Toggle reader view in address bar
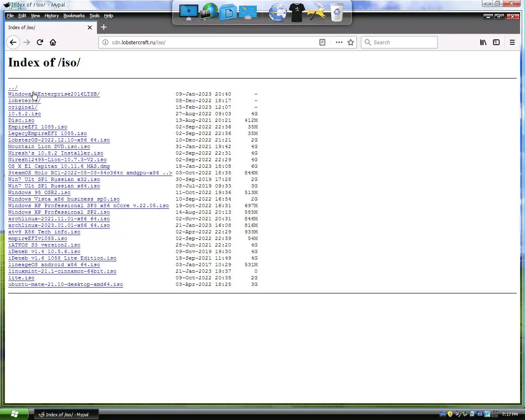This screenshot has width=525, height=420. [322, 42]
